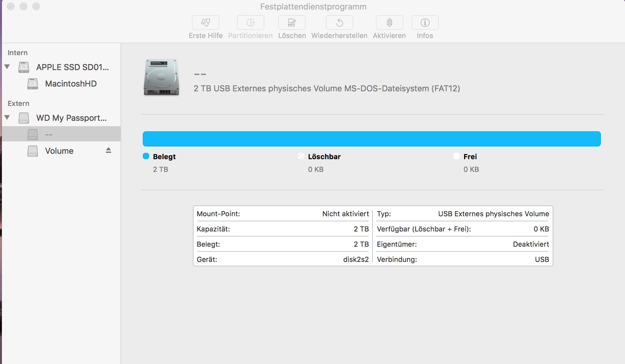Click the Aktivieren mount icon

click(x=389, y=23)
